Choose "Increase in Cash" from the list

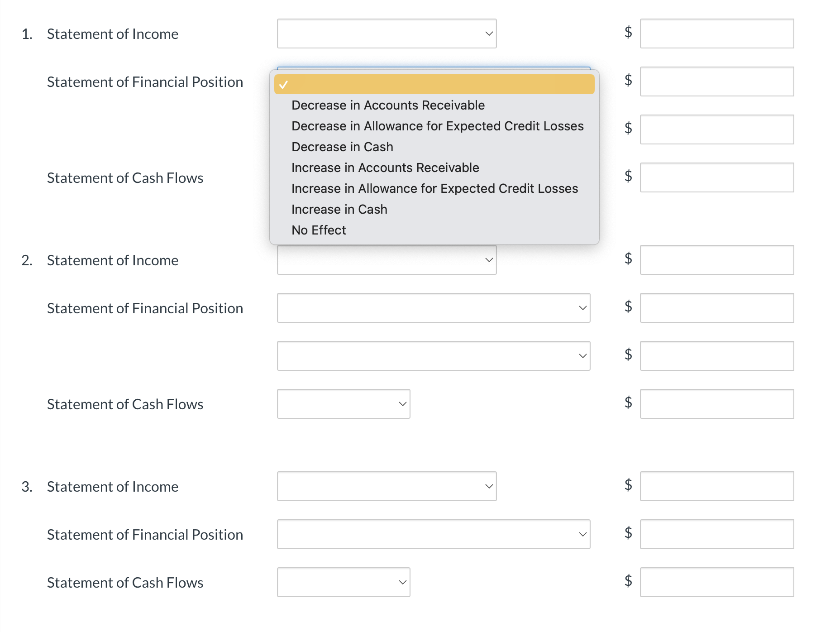coord(339,209)
